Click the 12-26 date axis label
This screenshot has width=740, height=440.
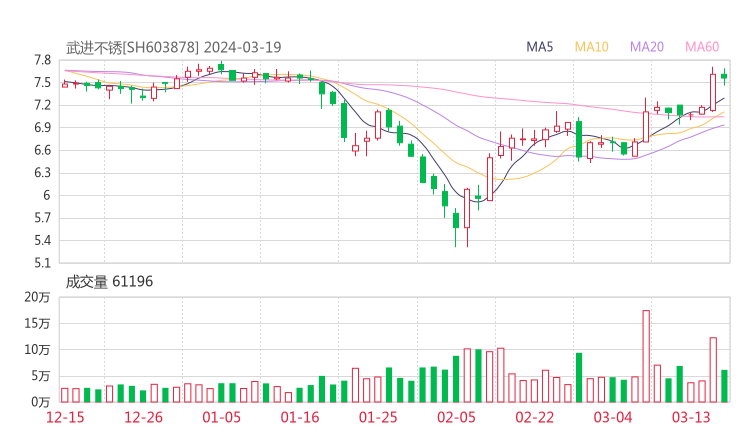[143, 417]
